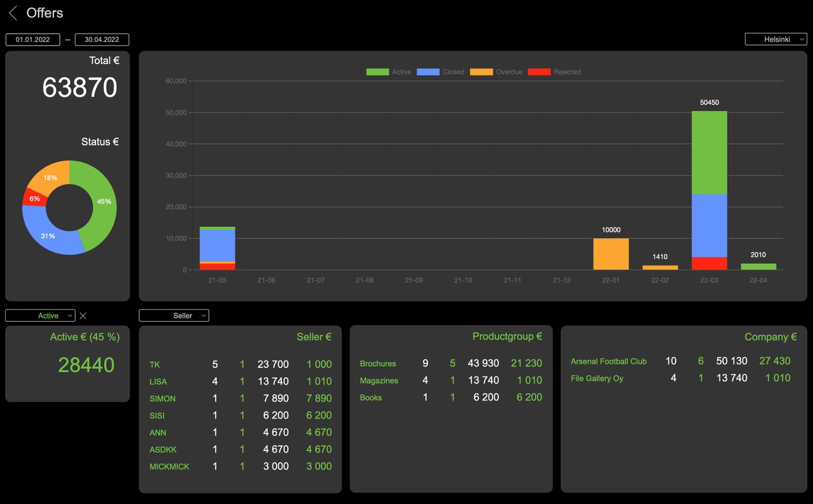Toggle the Overdue series in chart legend
This screenshot has width=813, height=504.
pos(496,72)
